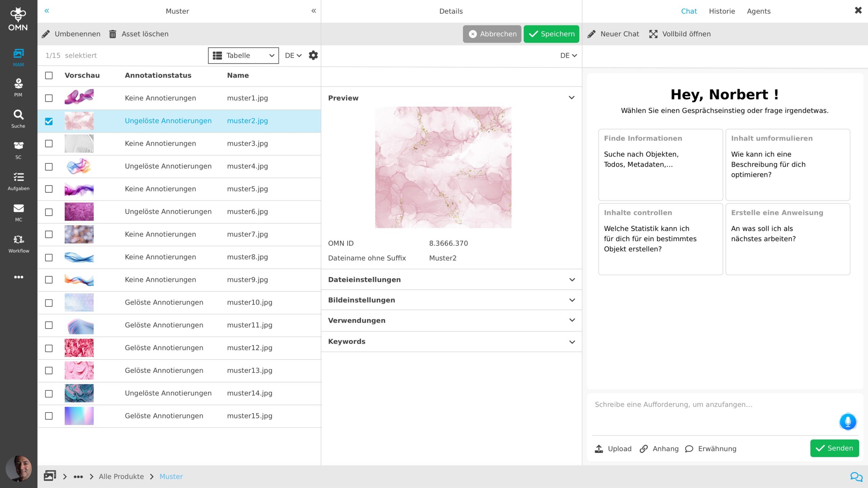This screenshot has width=868, height=488.
Task: Click the Senden button
Action: tap(834, 448)
